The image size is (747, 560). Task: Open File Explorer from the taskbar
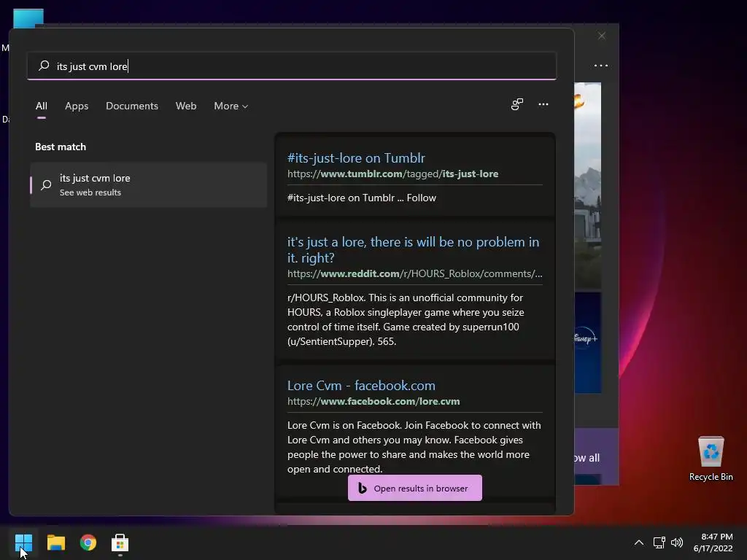pos(55,542)
